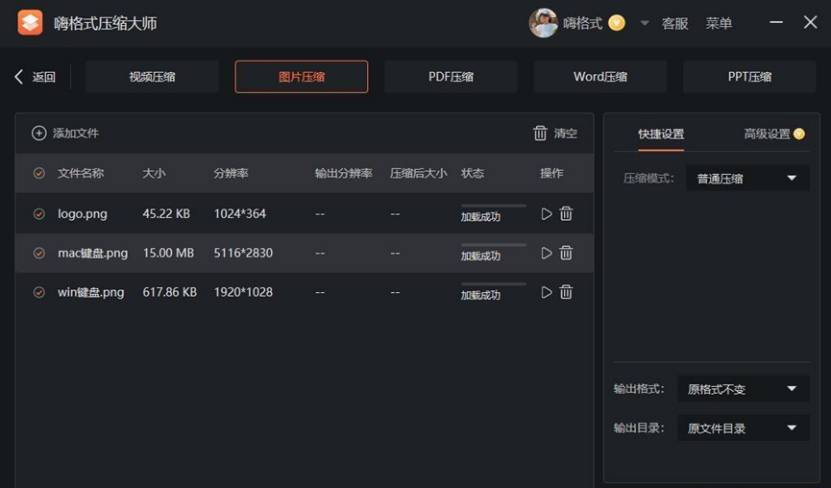
Task: Click the win键盘.png file name
Action: (x=91, y=292)
